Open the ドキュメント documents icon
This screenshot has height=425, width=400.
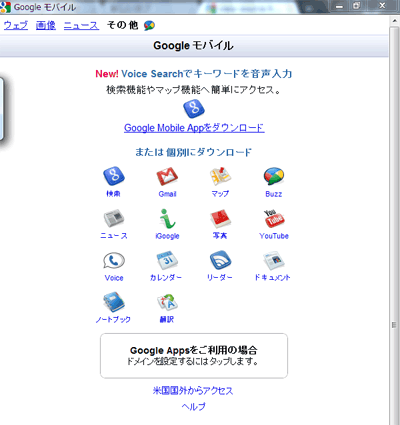(x=274, y=260)
